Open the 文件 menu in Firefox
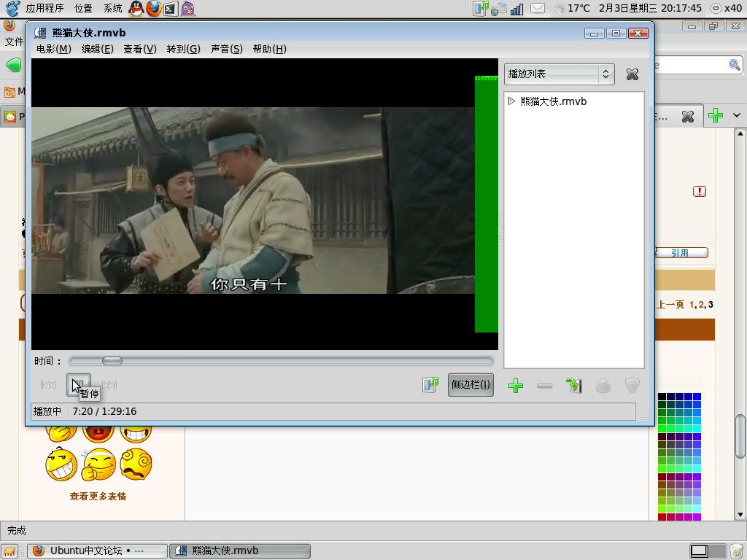Screen dimensions: 747x560 click(x=14, y=42)
